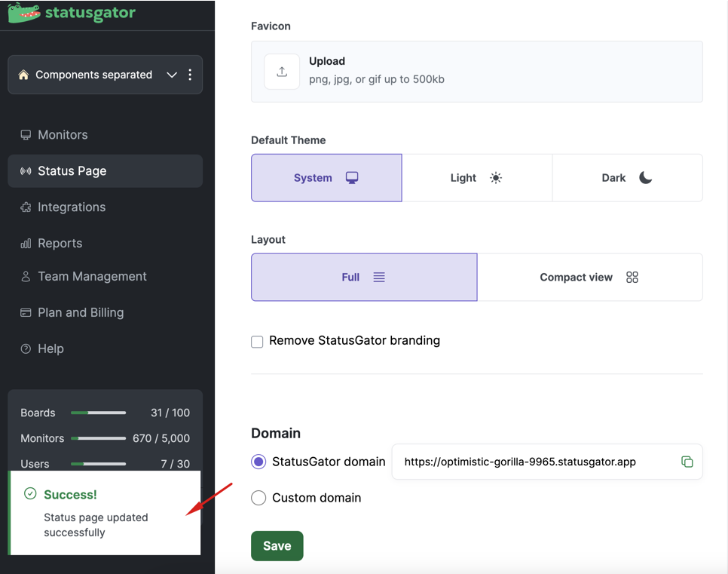Screen dimensions: 728x574
Task: Click the favicon upload icon
Action: [282, 72]
